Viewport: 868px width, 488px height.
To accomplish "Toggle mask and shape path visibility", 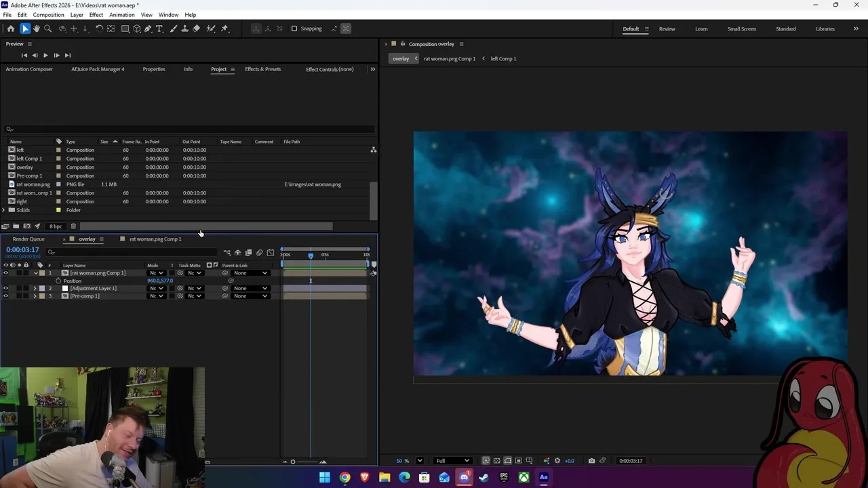I will point(507,461).
